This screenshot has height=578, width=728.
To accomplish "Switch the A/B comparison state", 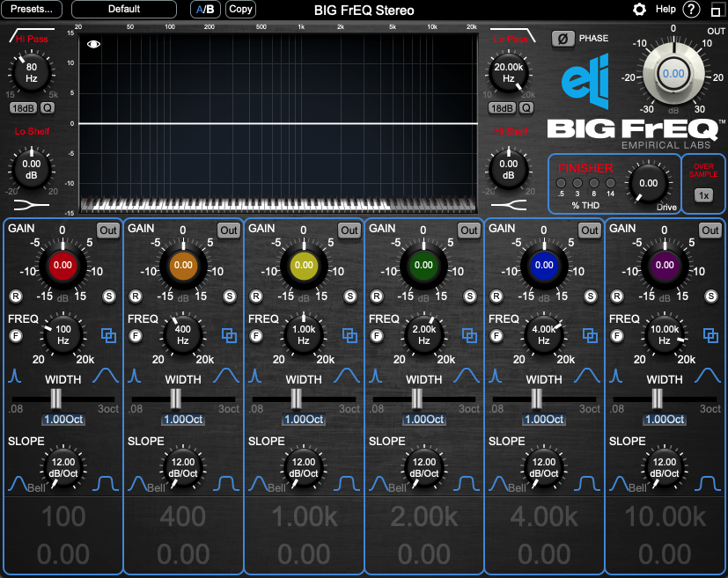I will click(x=205, y=10).
